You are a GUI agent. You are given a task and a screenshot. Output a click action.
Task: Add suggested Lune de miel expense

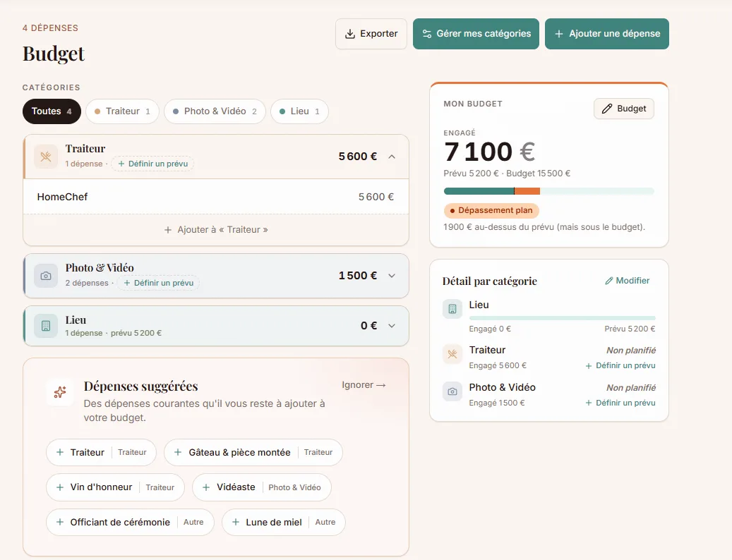(x=283, y=522)
